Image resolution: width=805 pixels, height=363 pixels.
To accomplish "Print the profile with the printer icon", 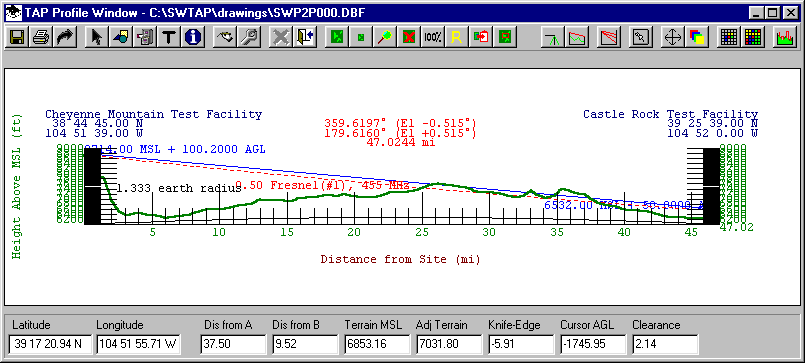I will pyautogui.click(x=41, y=37).
